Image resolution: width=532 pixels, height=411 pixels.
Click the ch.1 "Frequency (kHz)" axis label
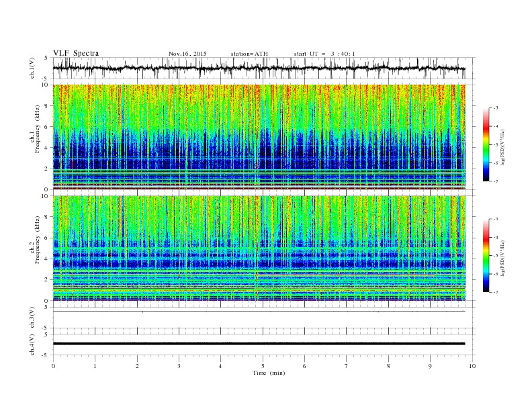pyautogui.click(x=38, y=128)
